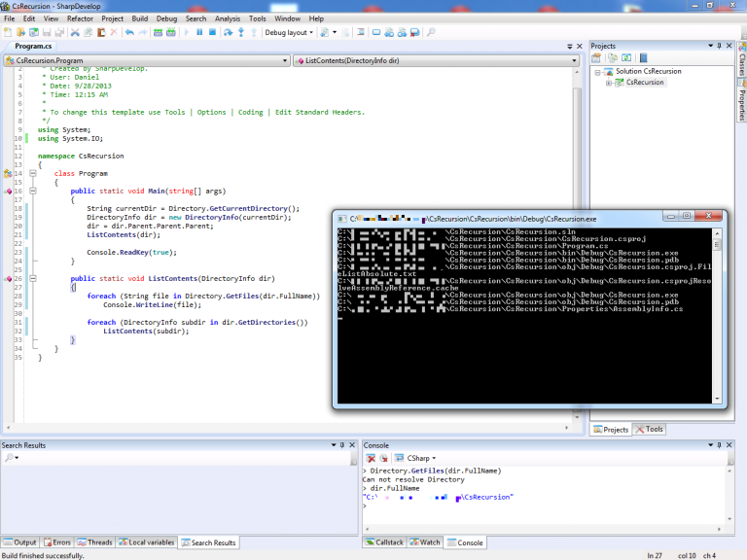Clear the console using red X icon
Image resolution: width=747 pixels, height=560 pixels.
[370, 458]
